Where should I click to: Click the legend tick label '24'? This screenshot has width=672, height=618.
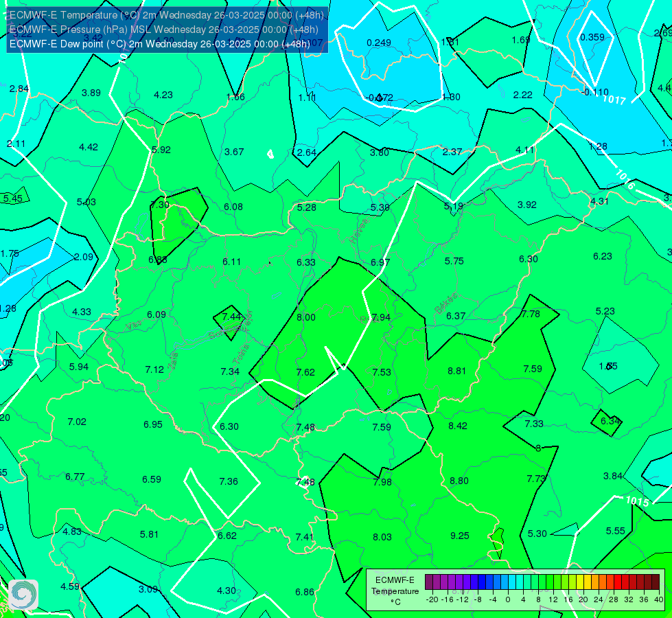click(599, 599)
